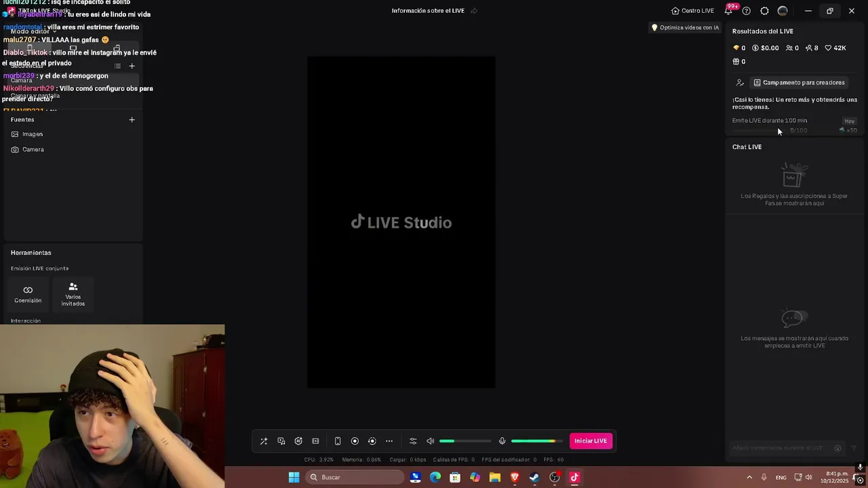This screenshot has height=488, width=868.
Task: Click the creator growth person icon
Action: (x=740, y=83)
